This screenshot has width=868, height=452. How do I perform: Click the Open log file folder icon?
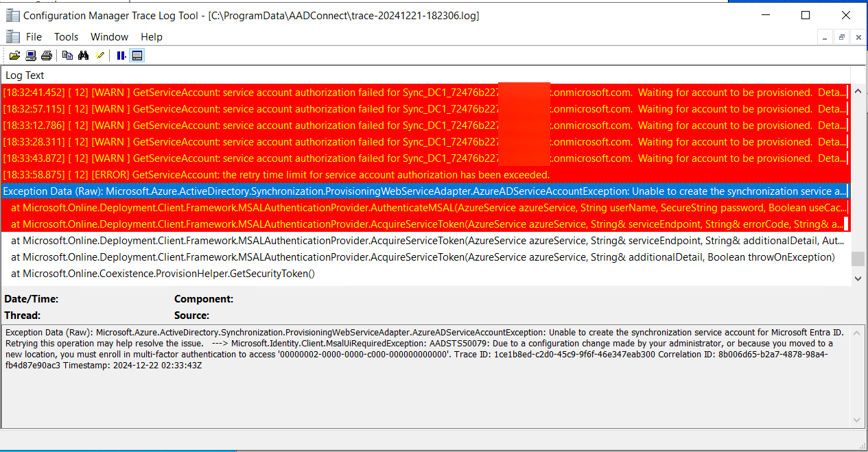click(14, 56)
